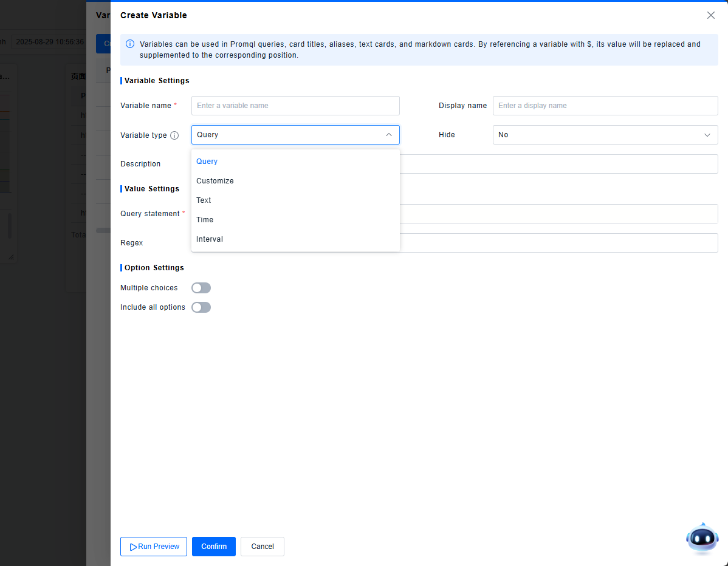Click the Display name text box
This screenshot has width=728, height=566.
pyautogui.click(x=605, y=106)
